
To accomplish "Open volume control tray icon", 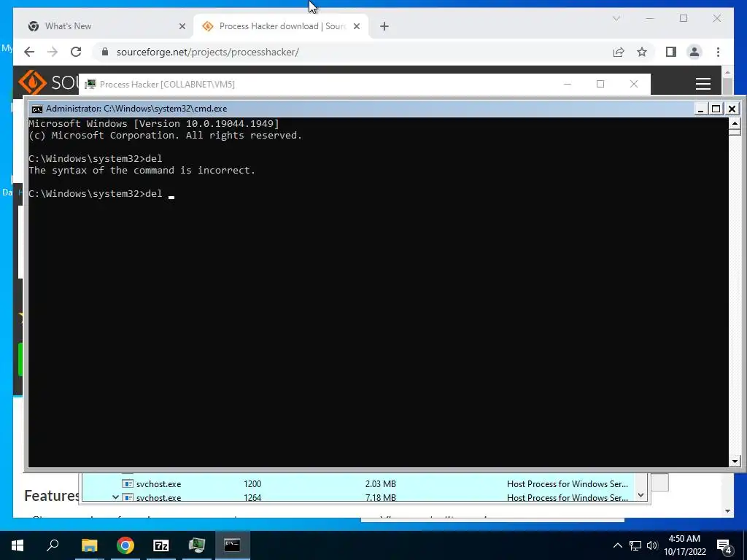I will (x=652, y=545).
